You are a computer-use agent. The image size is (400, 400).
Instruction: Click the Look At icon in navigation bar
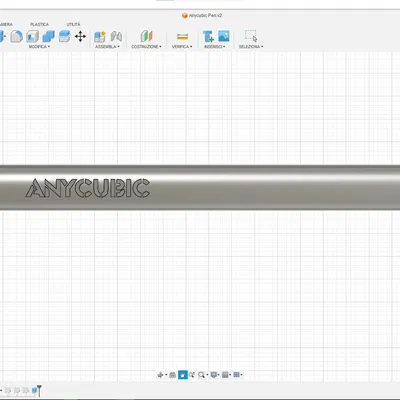coord(172,375)
